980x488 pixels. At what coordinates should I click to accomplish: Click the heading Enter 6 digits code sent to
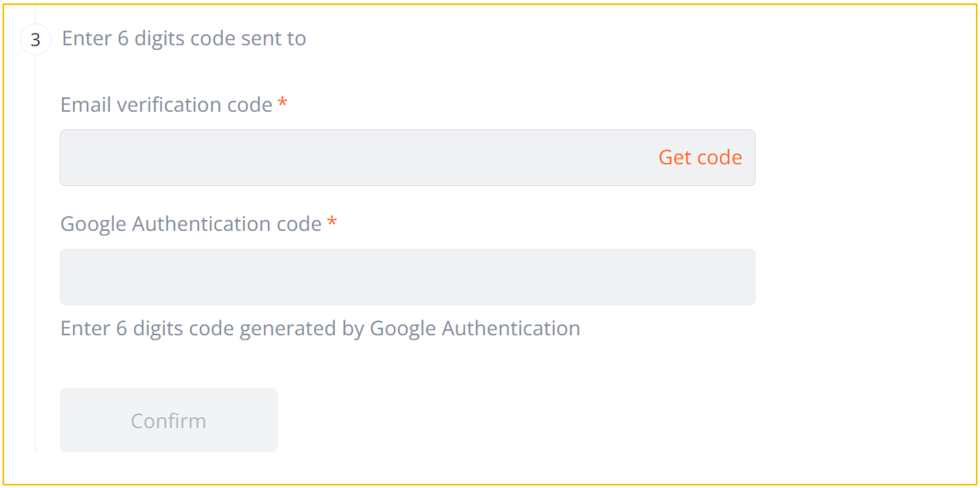183,38
